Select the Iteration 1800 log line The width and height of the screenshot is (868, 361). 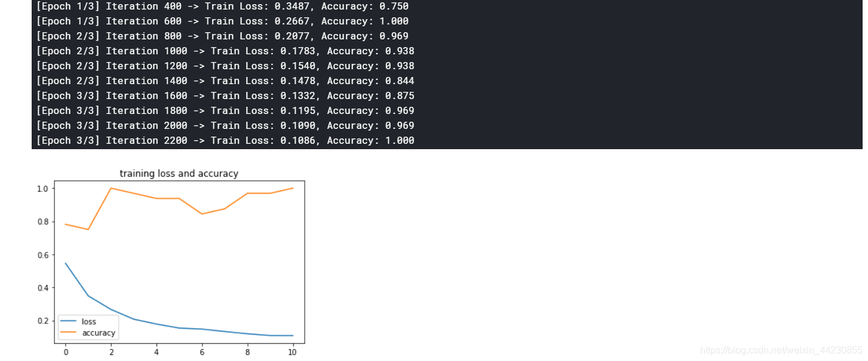pos(225,110)
